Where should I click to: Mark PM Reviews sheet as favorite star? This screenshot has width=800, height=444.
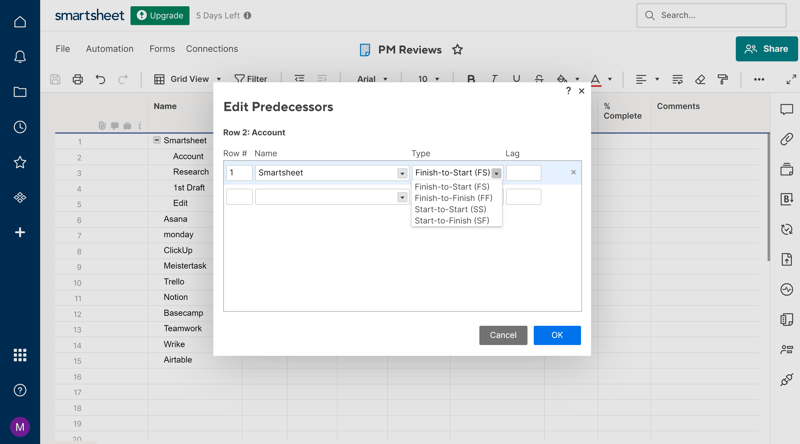(458, 50)
